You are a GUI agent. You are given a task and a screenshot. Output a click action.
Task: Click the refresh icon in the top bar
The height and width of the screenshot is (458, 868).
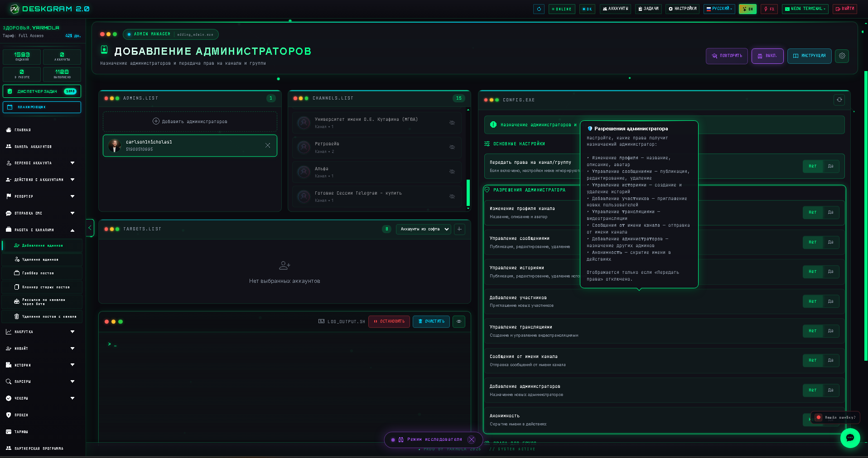[x=539, y=9]
